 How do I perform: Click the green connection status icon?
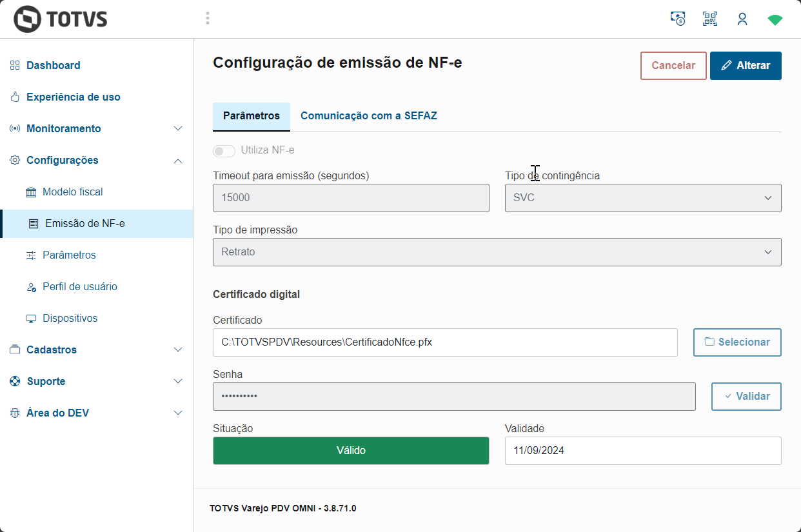click(775, 20)
